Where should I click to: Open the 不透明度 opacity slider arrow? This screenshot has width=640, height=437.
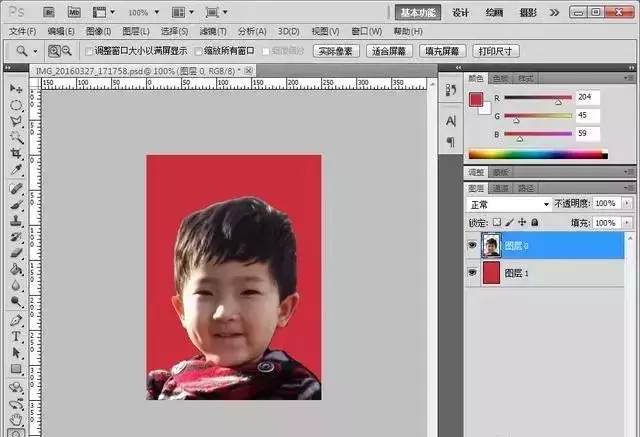627,203
